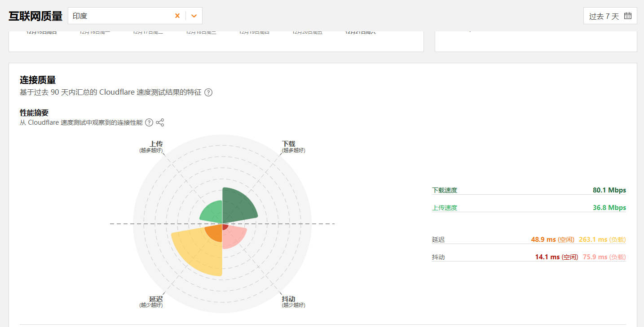Click the 48.9 ms idle latency value
This screenshot has height=327, width=644.
click(543, 240)
